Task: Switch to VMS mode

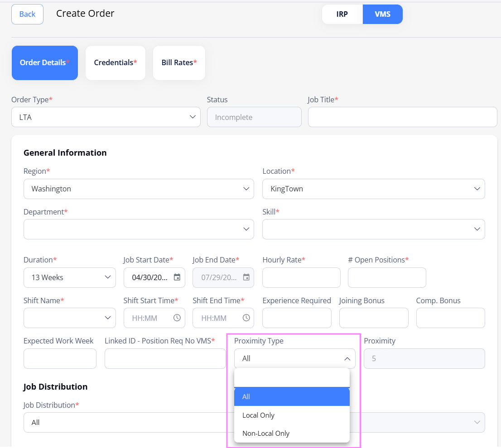Action: point(382,14)
